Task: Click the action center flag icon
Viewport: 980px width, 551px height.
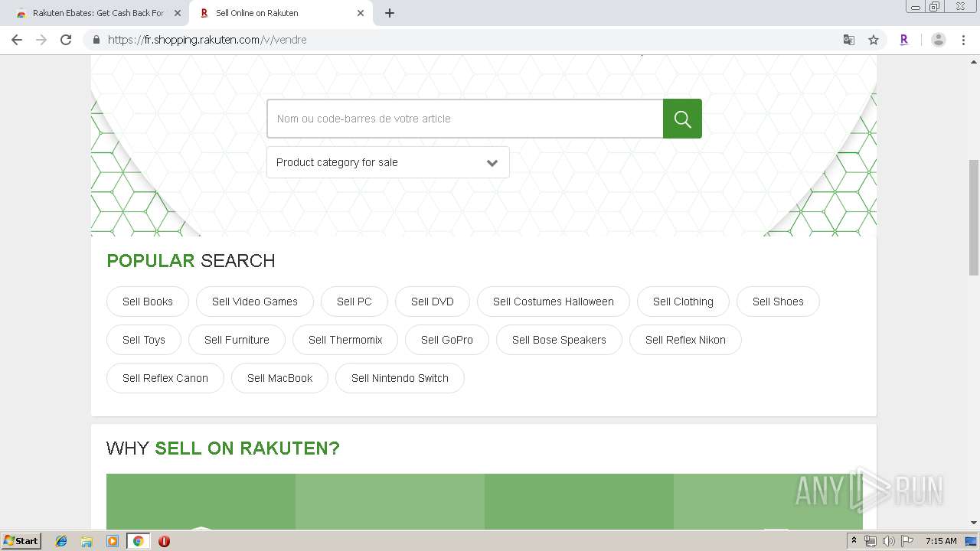Action: click(x=906, y=541)
